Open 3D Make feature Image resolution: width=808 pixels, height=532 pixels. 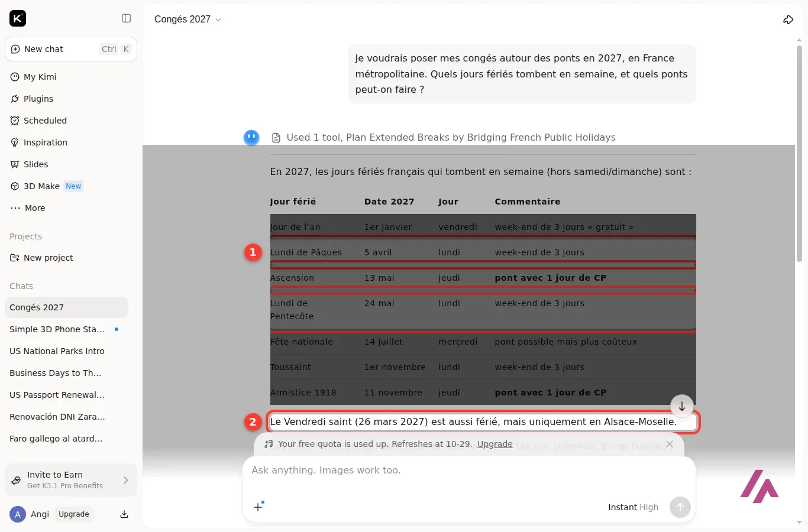[x=71, y=186]
